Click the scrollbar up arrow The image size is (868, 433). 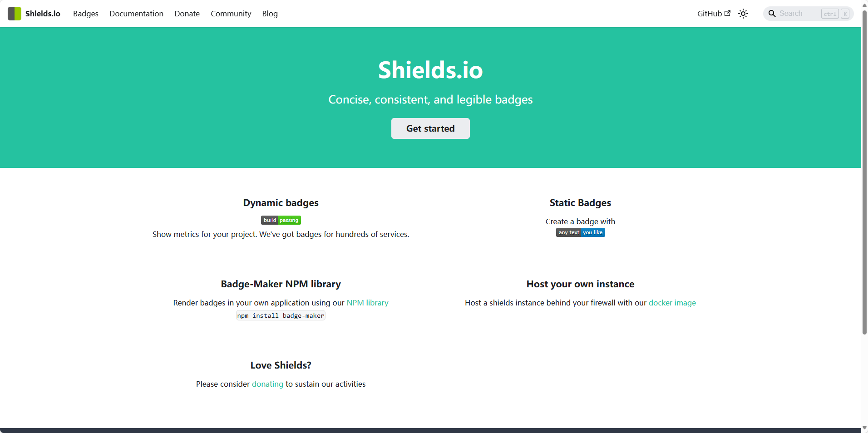coord(864,5)
